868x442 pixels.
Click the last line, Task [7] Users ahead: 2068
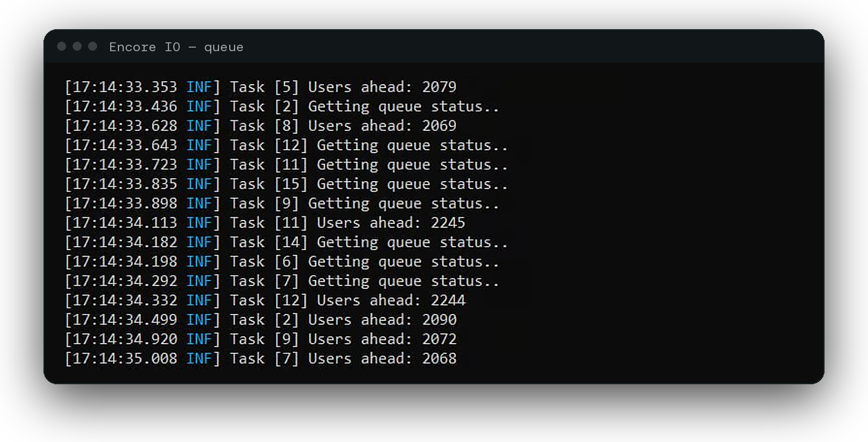261,359
